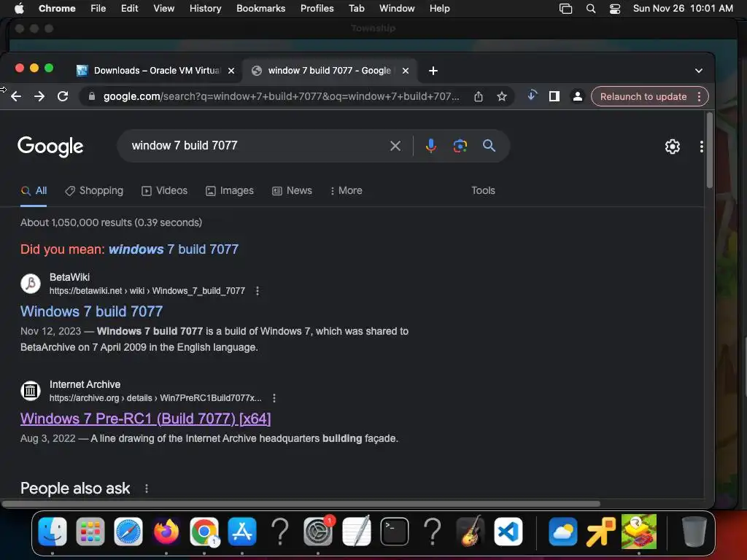747x560 pixels.
Task: Open People also ask three-dot options
Action: [x=146, y=489]
